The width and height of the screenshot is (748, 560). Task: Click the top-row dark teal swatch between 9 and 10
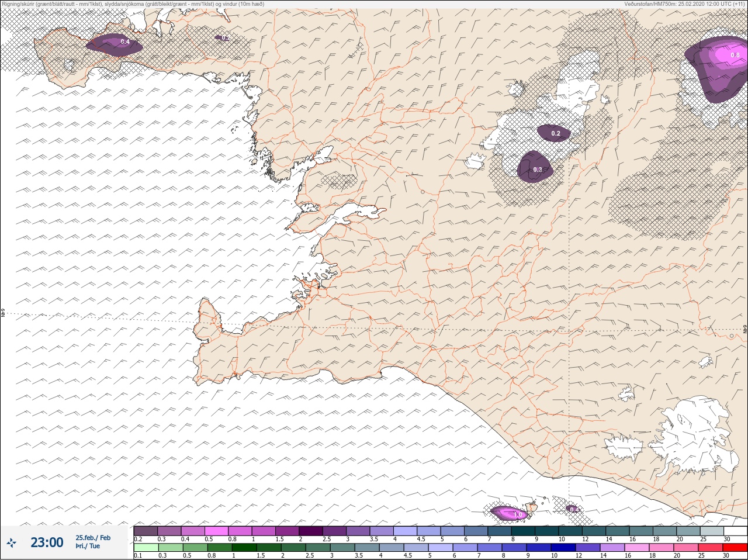pos(547,531)
